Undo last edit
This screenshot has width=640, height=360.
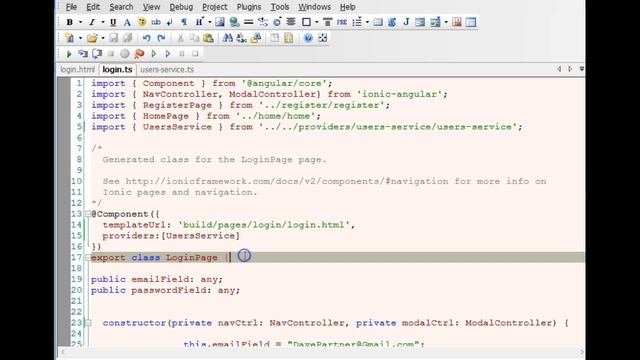147,38
